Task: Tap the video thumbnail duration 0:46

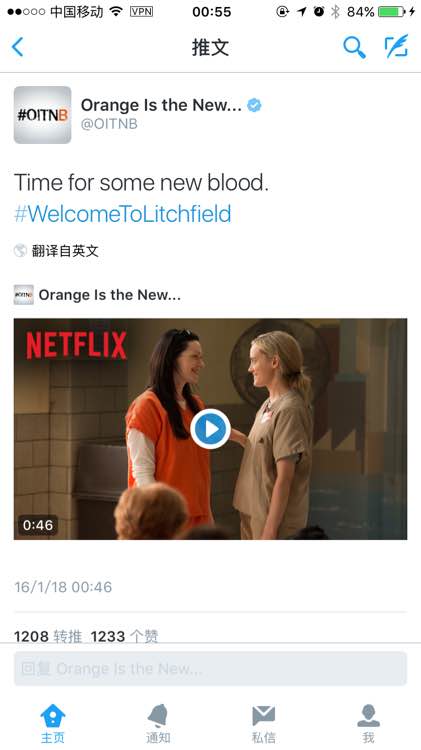Action: click(x=38, y=525)
